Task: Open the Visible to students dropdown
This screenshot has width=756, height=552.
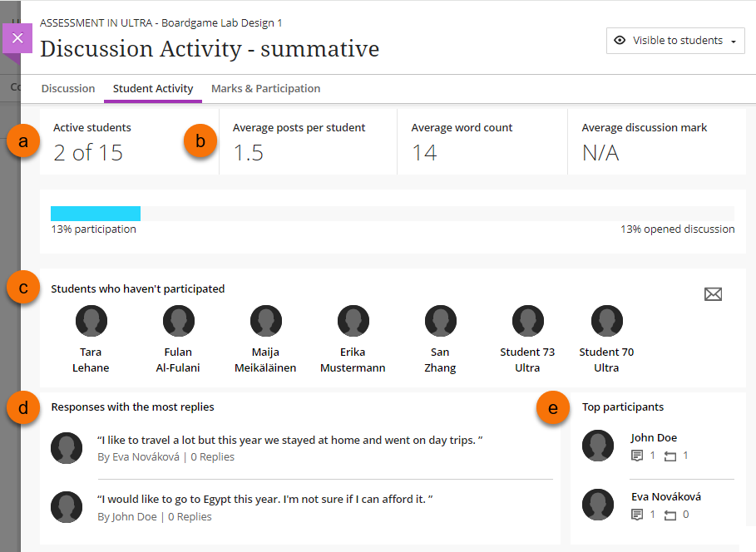Action: (675, 41)
